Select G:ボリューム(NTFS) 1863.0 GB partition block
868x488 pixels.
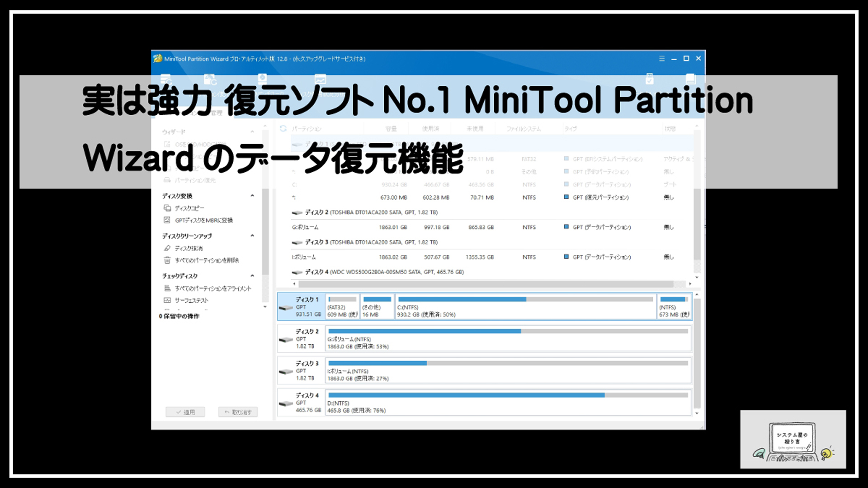508,339
